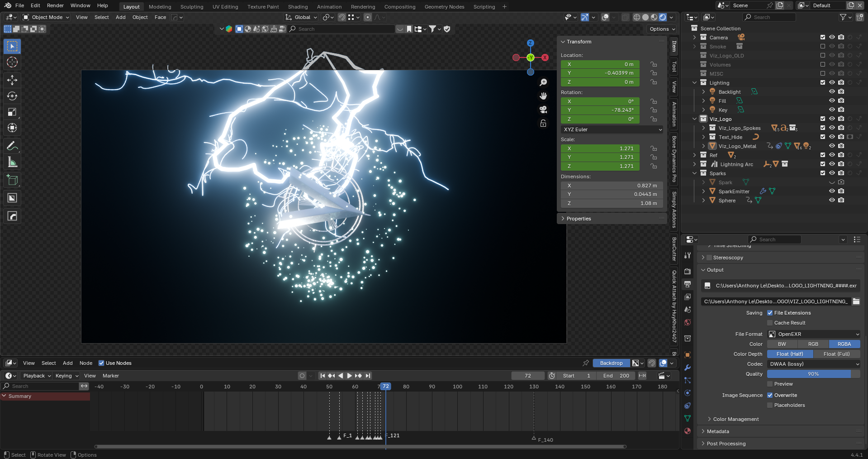Select the Measure tool
This screenshot has height=459, width=868.
click(x=12, y=162)
